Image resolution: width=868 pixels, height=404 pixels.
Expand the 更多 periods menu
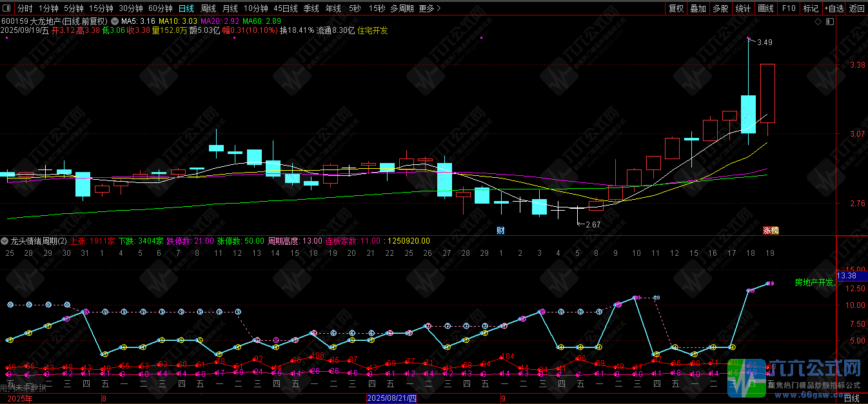(429, 8)
